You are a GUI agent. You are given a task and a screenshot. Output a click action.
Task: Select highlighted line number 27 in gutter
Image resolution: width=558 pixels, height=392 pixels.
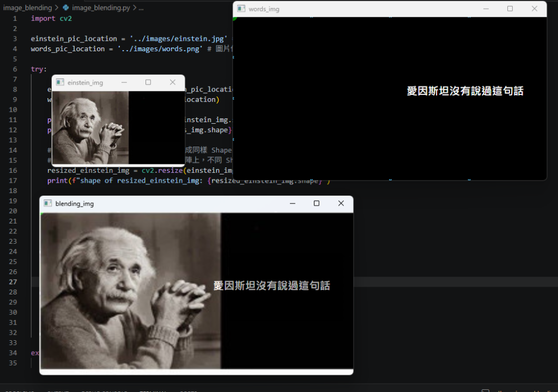pyautogui.click(x=13, y=282)
